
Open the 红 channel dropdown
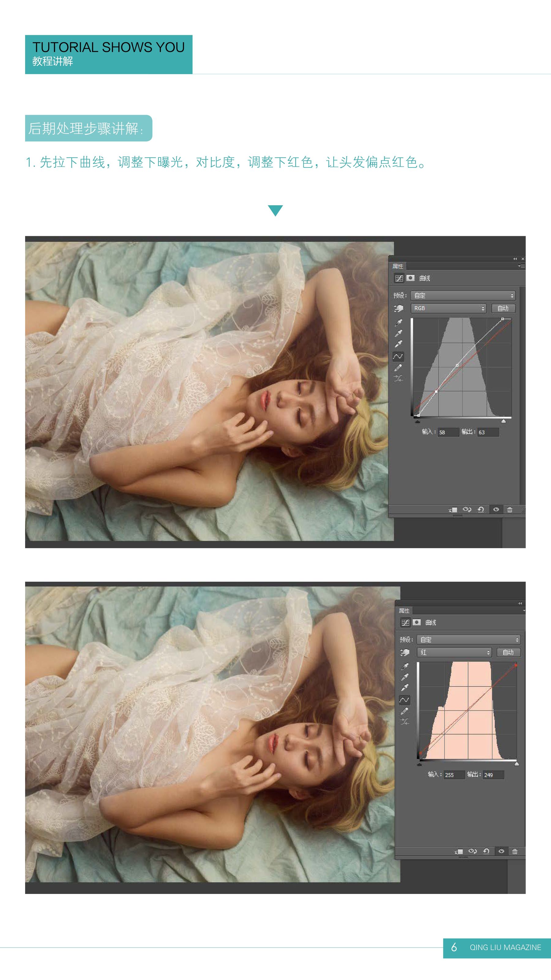(x=454, y=652)
